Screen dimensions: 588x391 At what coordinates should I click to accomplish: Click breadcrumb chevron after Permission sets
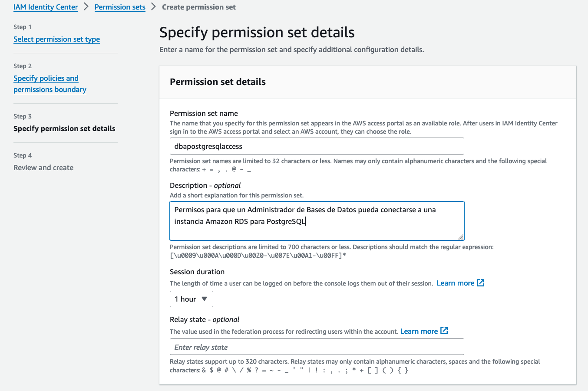click(154, 7)
